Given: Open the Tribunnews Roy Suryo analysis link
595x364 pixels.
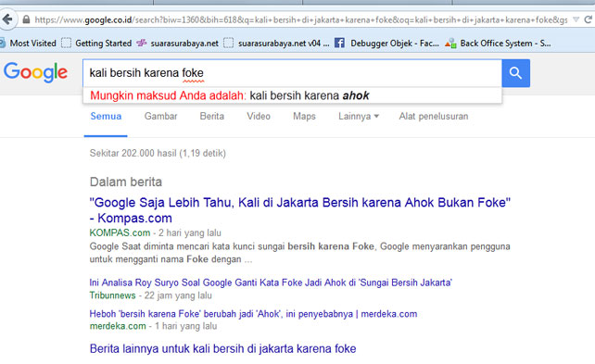Looking at the screenshot, I should point(271,282).
